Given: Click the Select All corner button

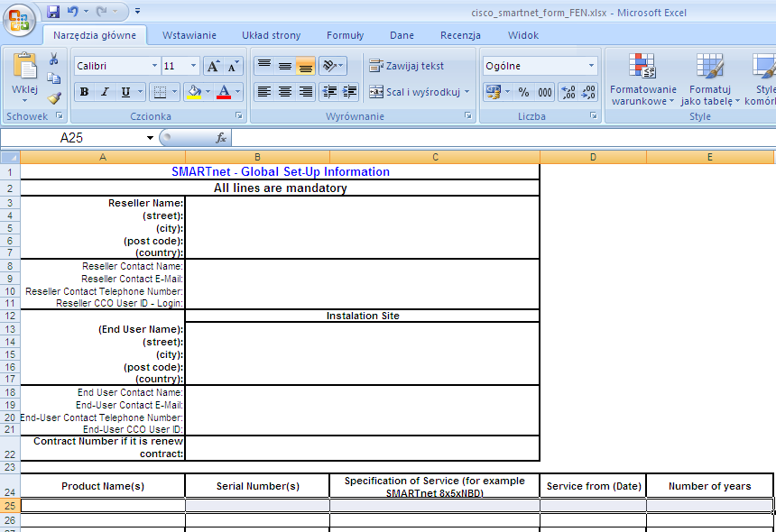Looking at the screenshot, I should 10,157.
